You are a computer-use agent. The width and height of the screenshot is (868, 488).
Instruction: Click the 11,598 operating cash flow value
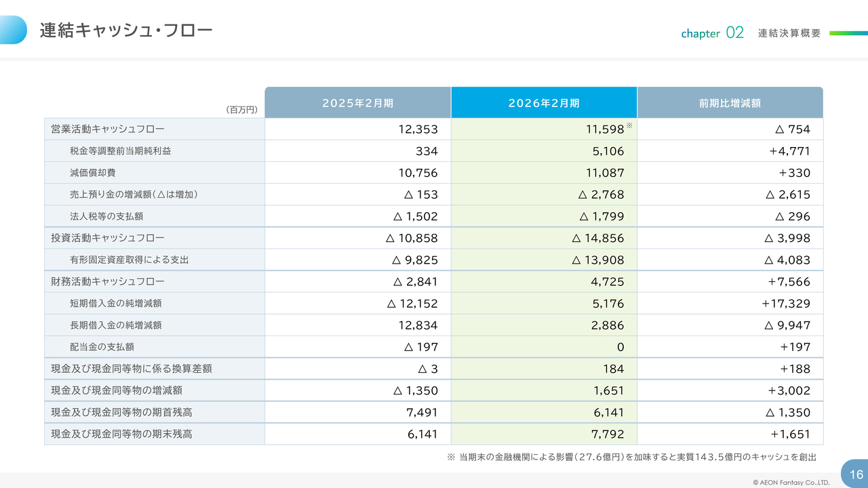(605, 129)
